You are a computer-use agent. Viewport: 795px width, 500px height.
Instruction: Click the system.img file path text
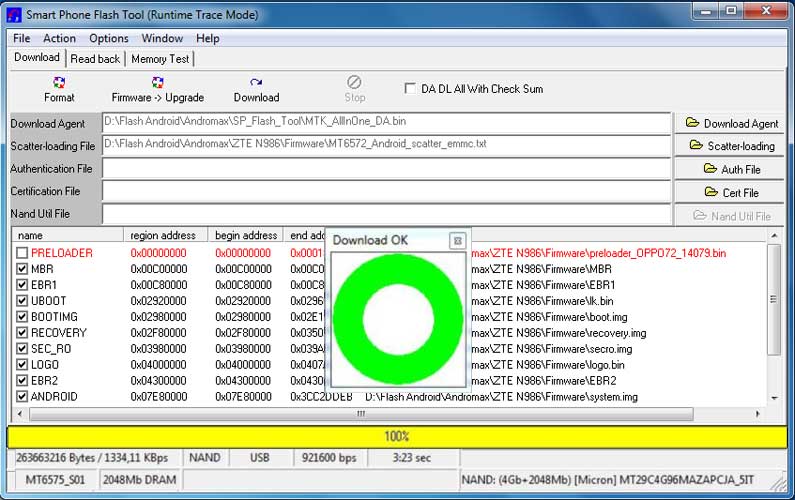(x=501, y=397)
